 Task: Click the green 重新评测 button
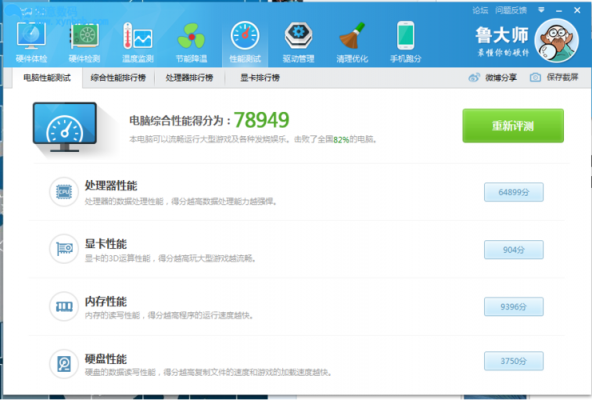pyautogui.click(x=513, y=126)
